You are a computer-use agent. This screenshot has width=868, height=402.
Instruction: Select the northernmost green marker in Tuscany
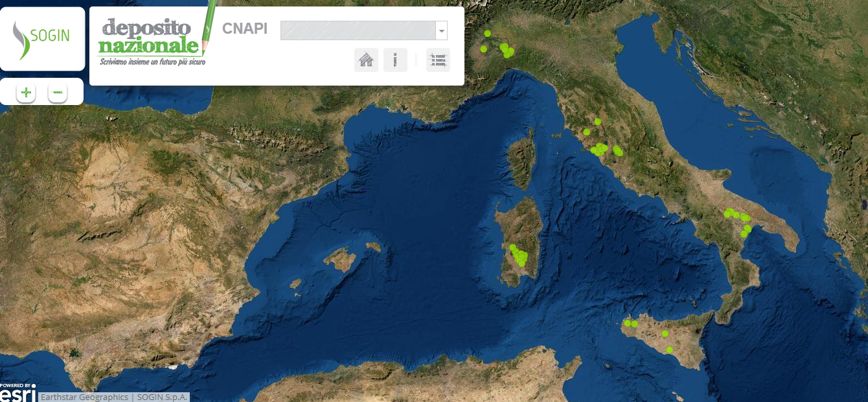597,121
